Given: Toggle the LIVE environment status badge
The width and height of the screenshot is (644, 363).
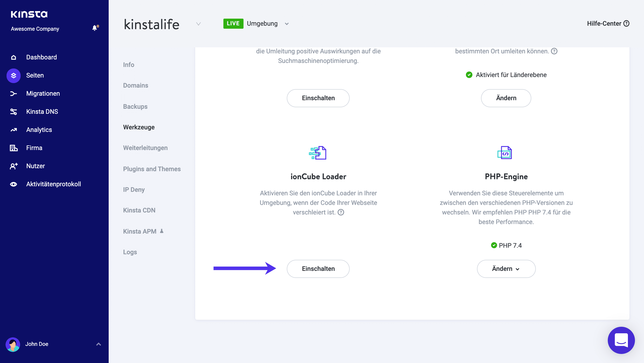Looking at the screenshot, I should (x=233, y=23).
